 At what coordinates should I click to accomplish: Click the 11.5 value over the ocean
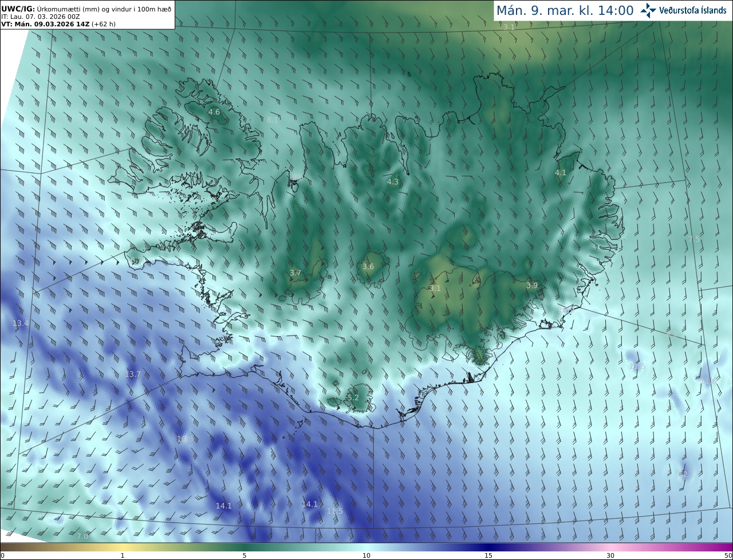(335, 511)
